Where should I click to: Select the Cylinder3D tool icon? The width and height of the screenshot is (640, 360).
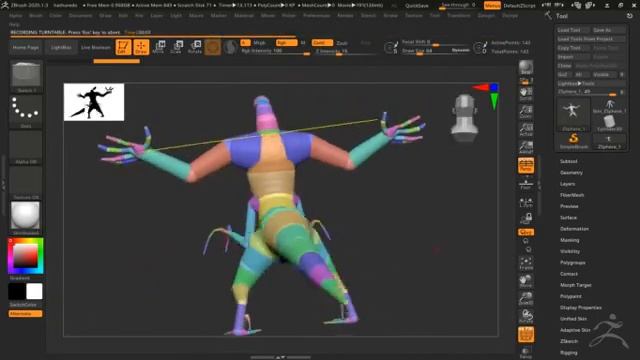point(609,123)
